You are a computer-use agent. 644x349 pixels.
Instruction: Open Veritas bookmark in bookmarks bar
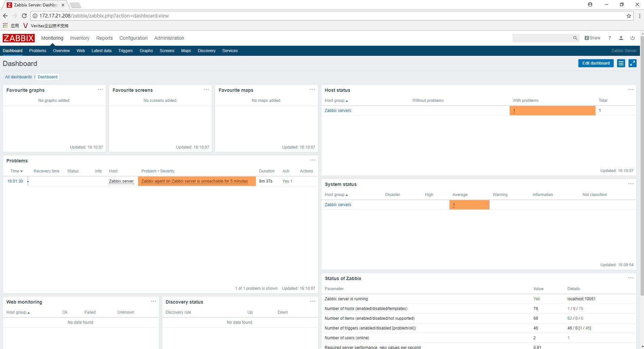[x=46, y=26]
